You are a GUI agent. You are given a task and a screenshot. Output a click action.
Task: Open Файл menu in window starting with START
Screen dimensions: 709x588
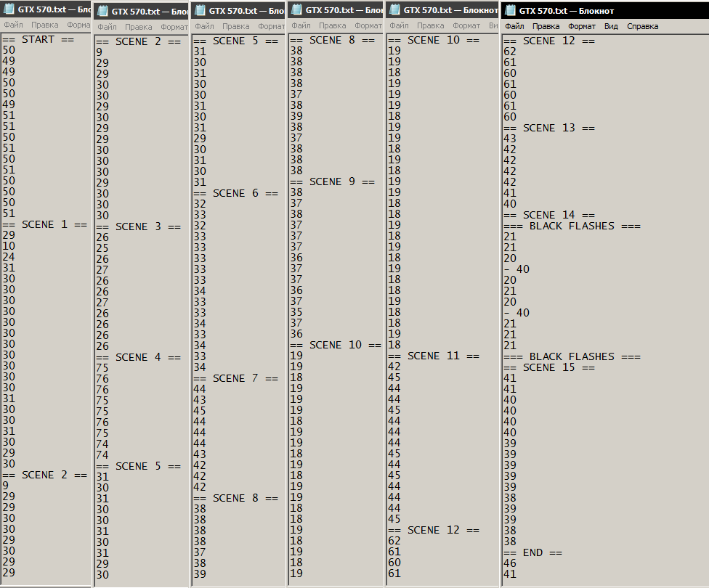pos(14,25)
